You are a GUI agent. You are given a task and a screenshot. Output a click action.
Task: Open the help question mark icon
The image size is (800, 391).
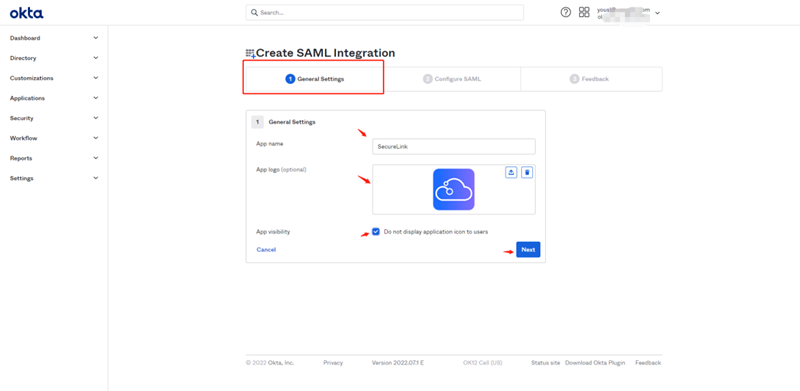point(565,12)
